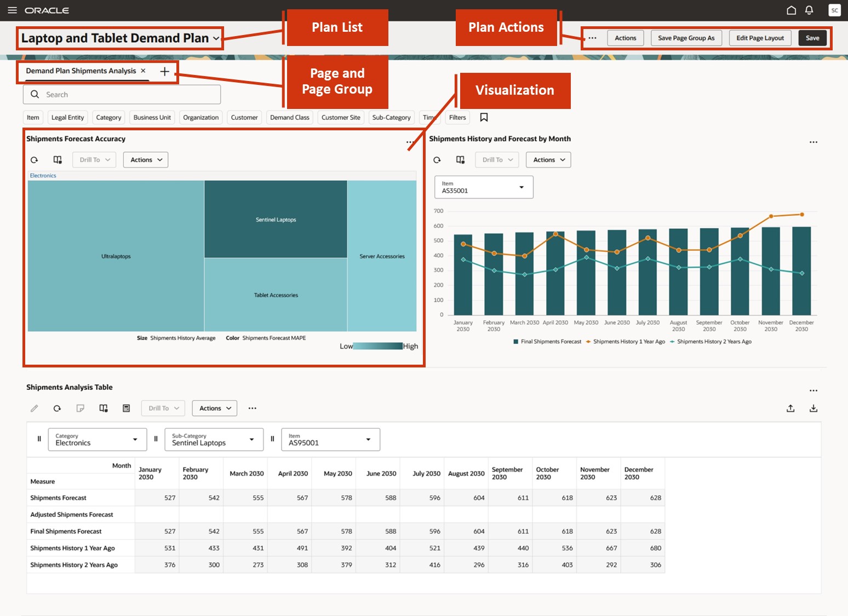The image size is (848, 616).
Task: Open the ellipsis beside Actions in Shipments Analysis Table
Action: click(x=252, y=408)
